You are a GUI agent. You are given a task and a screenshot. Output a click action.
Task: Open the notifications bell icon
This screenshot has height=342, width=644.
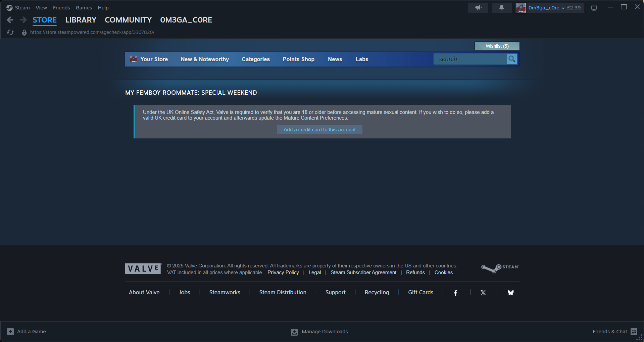pos(501,8)
